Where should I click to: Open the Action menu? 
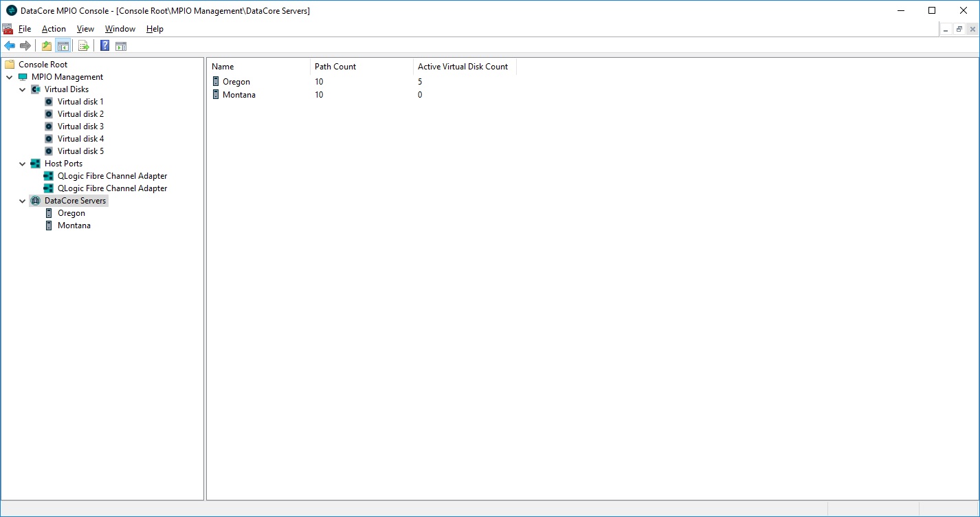[54, 29]
